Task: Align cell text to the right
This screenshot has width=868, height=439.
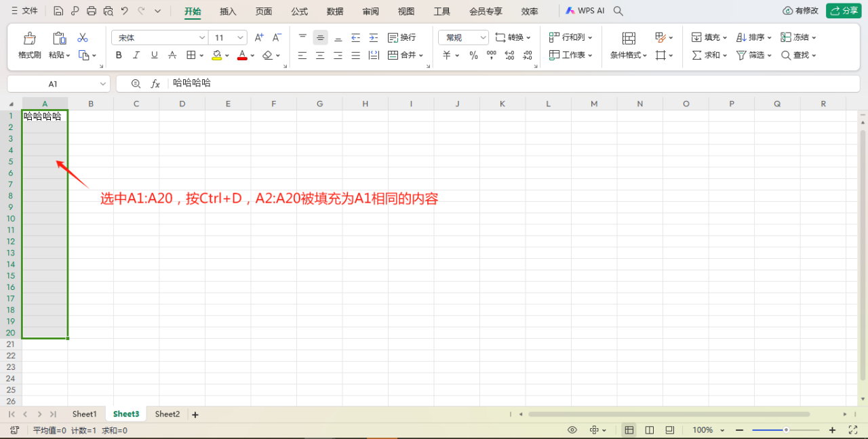Action: [338, 55]
